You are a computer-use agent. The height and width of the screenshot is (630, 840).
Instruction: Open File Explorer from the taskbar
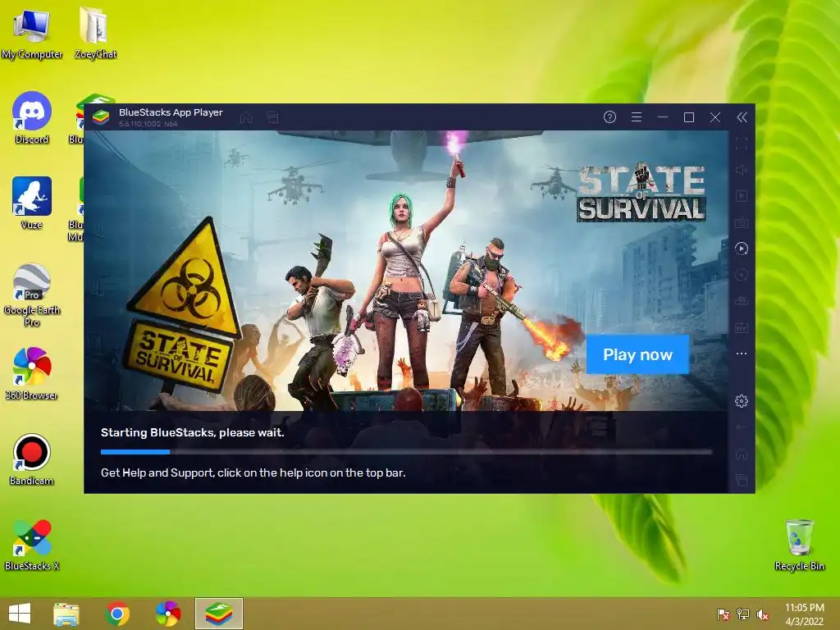coord(66,614)
